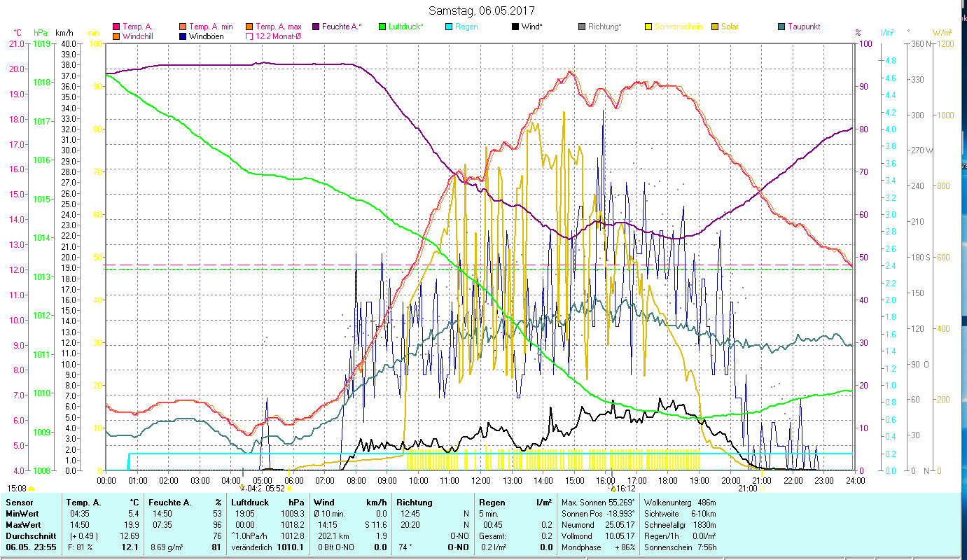Click the sun marker at 16:12
This screenshot has width=967, height=560.
pyautogui.click(x=613, y=489)
